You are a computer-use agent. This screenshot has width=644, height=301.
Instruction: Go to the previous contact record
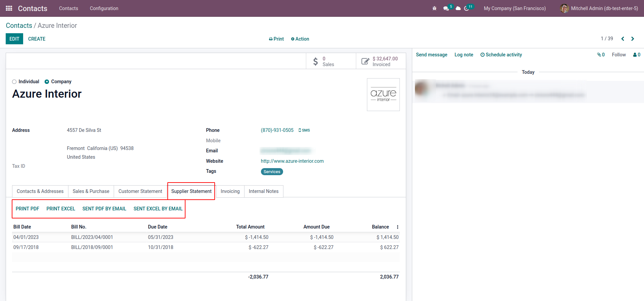click(623, 39)
